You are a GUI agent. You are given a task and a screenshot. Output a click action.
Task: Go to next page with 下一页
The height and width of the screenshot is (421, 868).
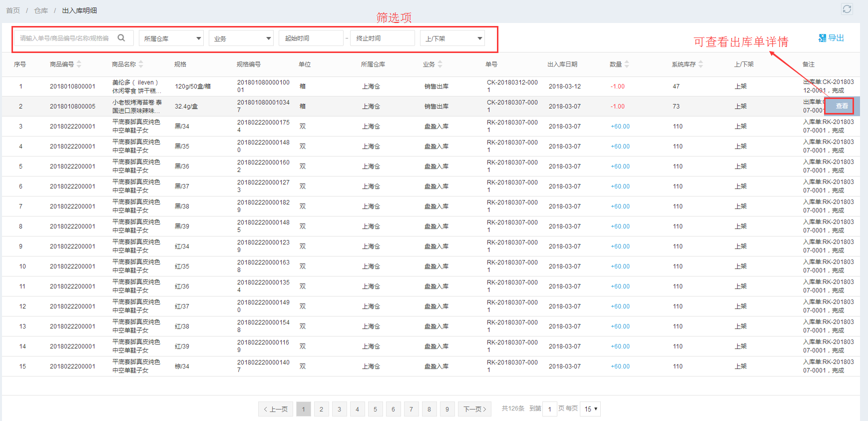tap(475, 409)
